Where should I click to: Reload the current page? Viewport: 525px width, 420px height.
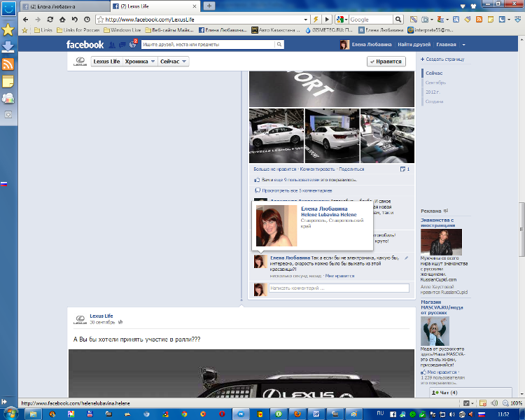(x=50, y=20)
